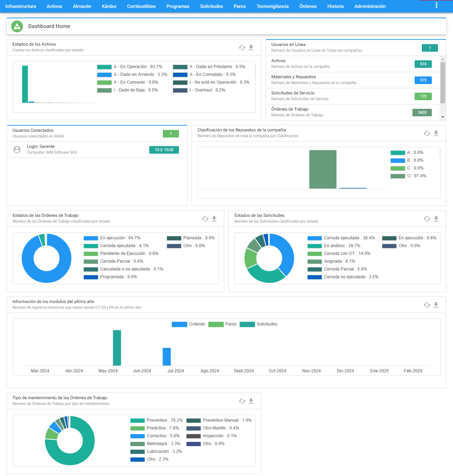
Task: Click the large 'O' repuestos bar
Action: (x=323, y=169)
